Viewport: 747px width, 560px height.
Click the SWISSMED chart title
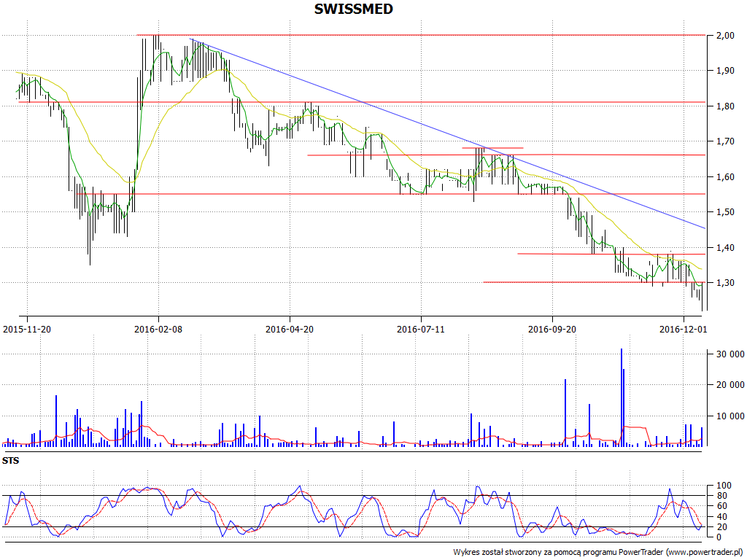coord(354,9)
